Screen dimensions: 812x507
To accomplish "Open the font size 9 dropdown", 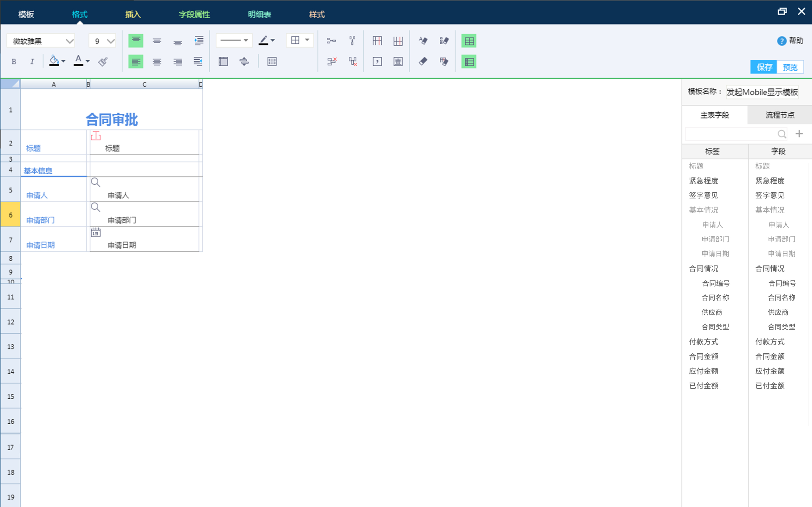I will [111, 41].
